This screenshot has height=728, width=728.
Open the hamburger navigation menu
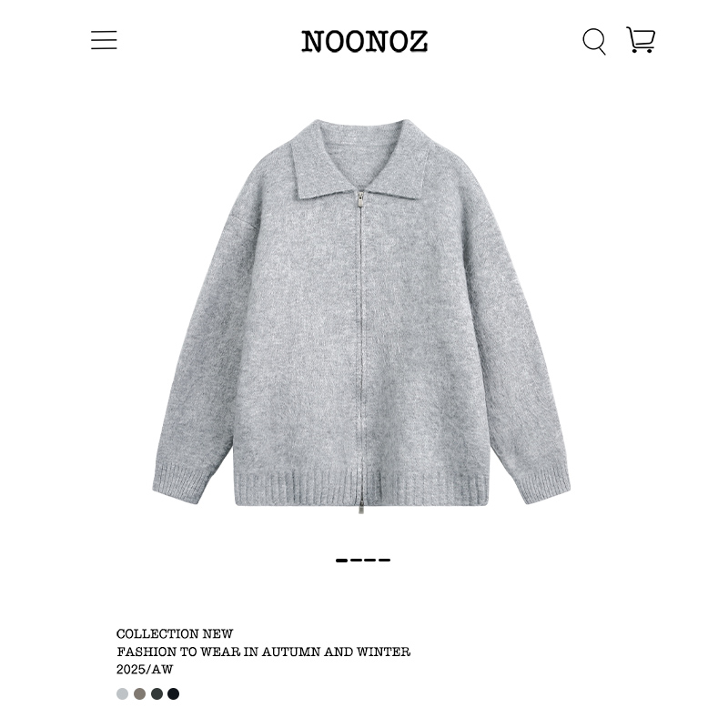tap(104, 40)
